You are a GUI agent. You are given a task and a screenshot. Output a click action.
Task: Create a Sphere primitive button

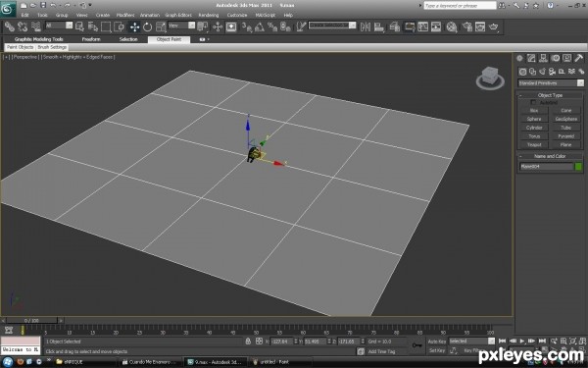coord(534,119)
